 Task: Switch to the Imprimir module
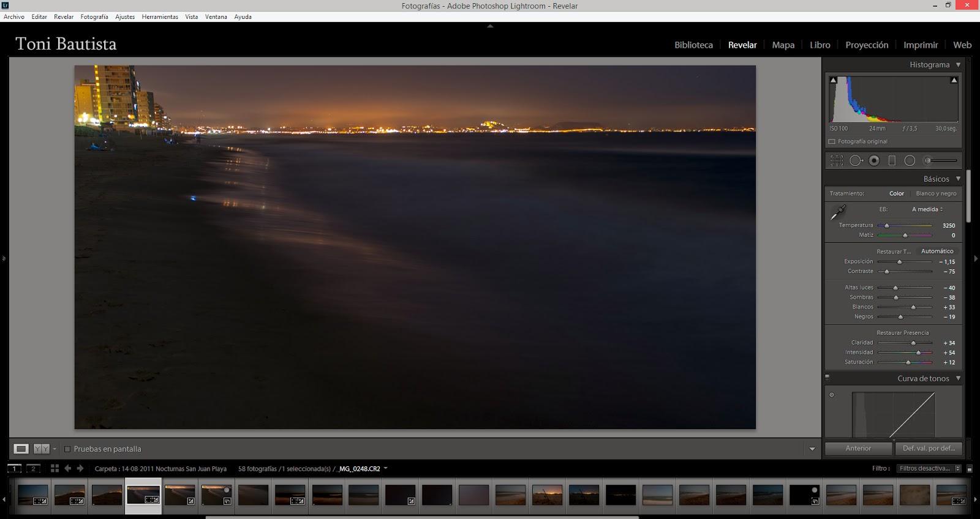click(921, 45)
